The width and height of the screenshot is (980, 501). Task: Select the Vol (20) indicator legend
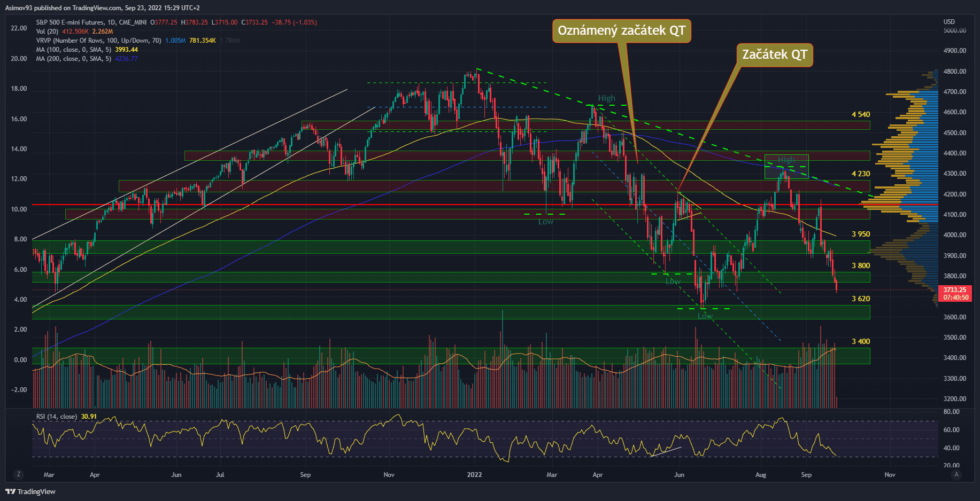point(48,32)
